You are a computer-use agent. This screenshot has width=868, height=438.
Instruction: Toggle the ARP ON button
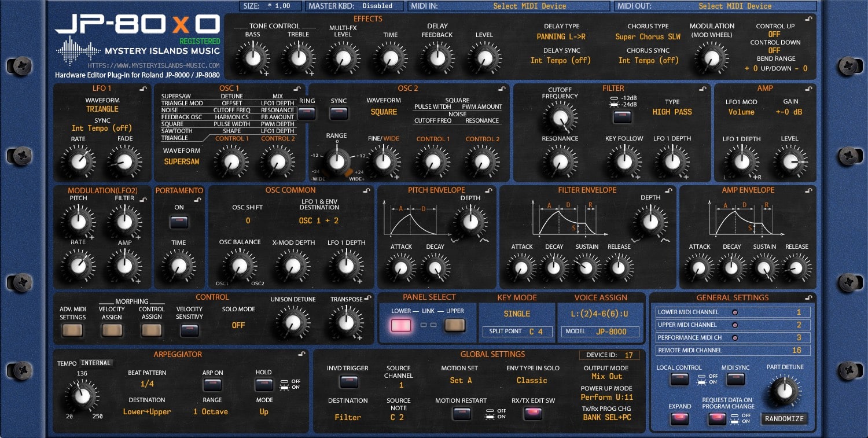[x=212, y=385]
